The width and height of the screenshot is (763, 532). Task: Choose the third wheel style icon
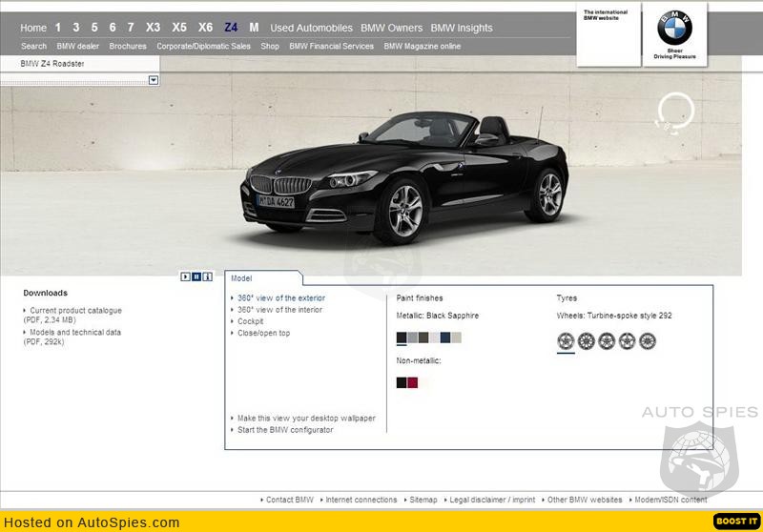coord(607,340)
